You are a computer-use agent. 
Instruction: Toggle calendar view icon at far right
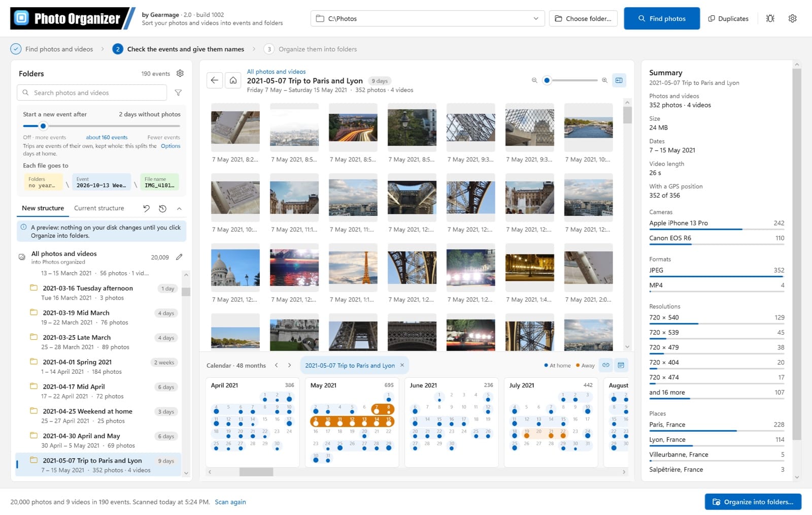pos(621,365)
